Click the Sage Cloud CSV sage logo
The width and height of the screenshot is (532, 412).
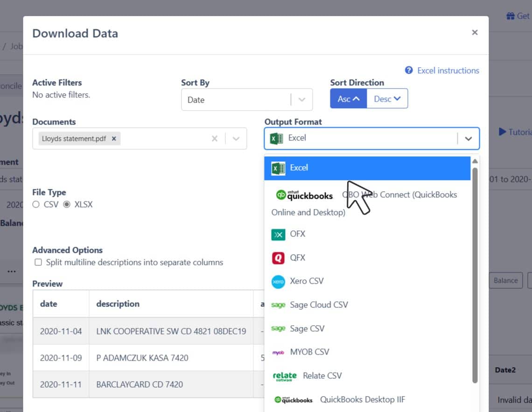pyautogui.click(x=278, y=305)
